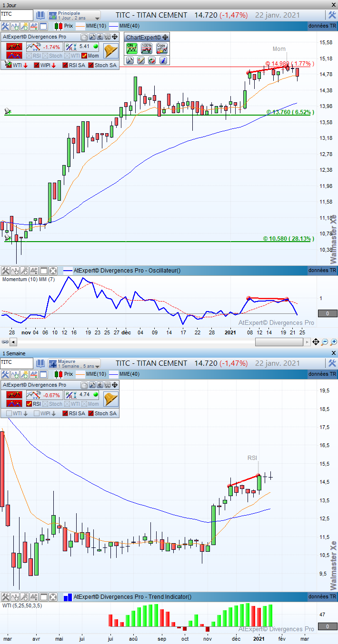Click the 2b pattern -0.67% indicator in the weekly panel
This screenshot has width=338, height=644.
pyautogui.click(x=44, y=395)
